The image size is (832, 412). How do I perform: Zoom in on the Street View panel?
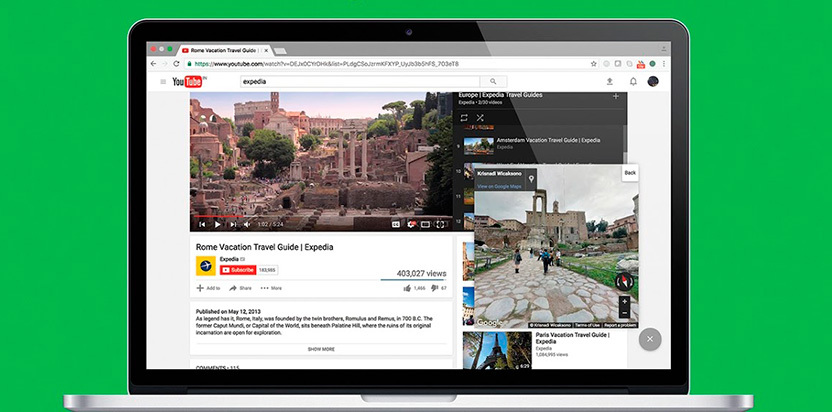pyautogui.click(x=625, y=302)
